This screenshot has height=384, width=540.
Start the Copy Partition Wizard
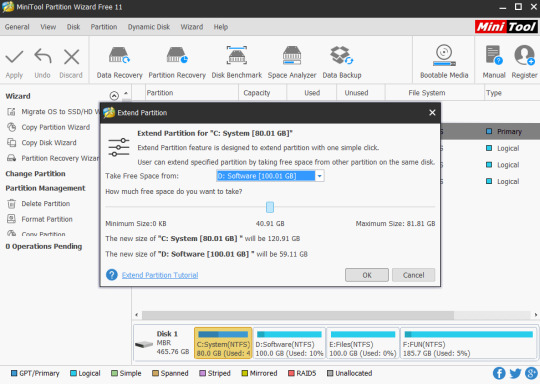click(x=48, y=127)
